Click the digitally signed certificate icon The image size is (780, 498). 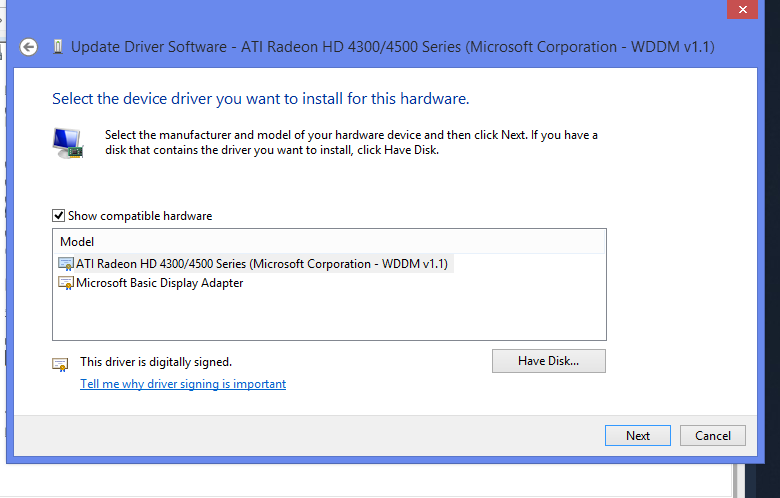click(60, 363)
